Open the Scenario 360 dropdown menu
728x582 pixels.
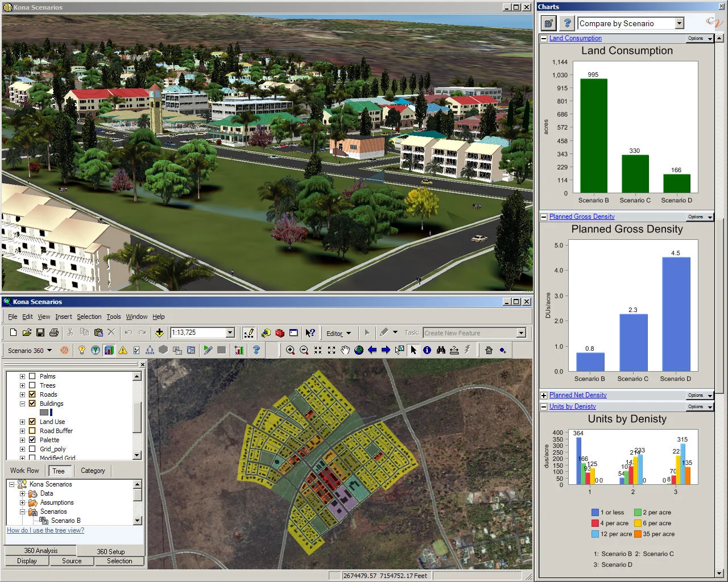[30, 351]
